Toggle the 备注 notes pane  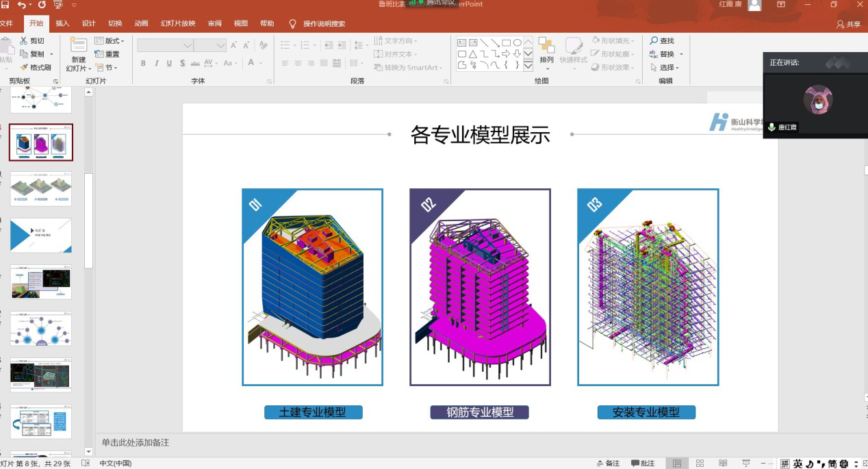(x=608, y=464)
